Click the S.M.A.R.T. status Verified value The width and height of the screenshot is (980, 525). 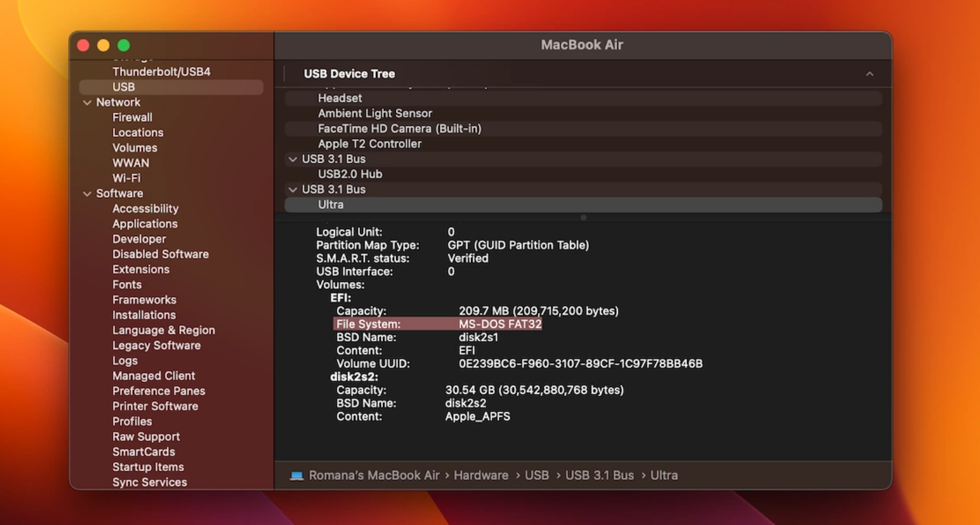point(468,259)
